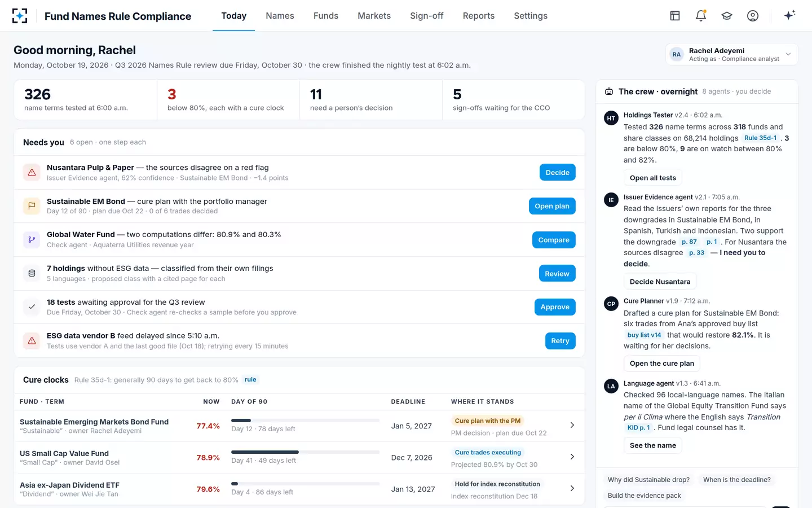Click Decide for Nusantara Pulp & Paper

558,173
